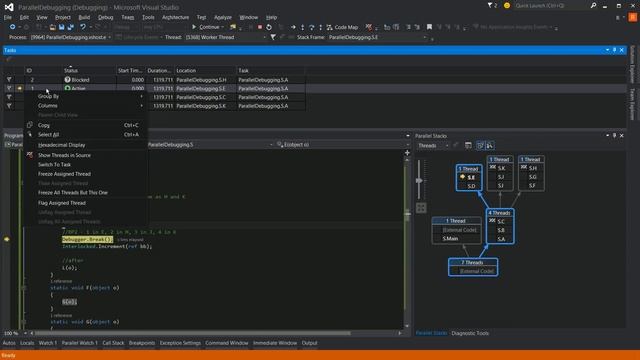Click the fit-to-screen icon below zoom slider
Screen dimensions: 640x360
coord(421,208)
